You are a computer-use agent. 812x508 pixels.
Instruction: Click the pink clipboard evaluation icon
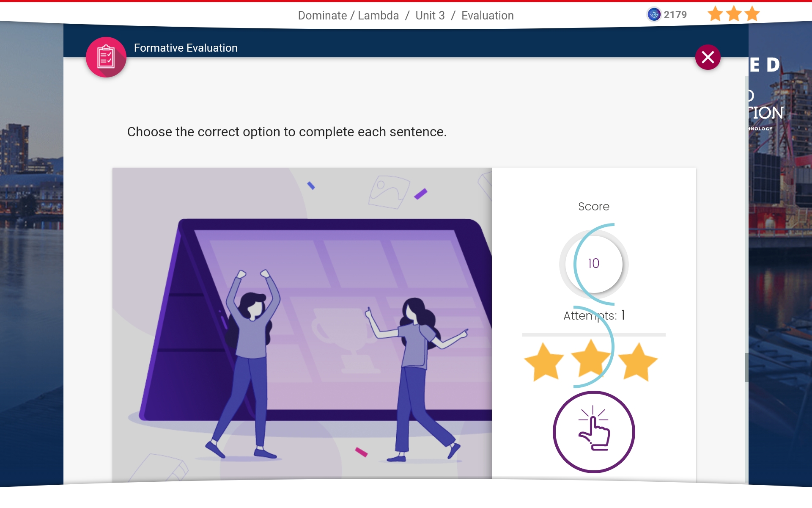pos(106,57)
